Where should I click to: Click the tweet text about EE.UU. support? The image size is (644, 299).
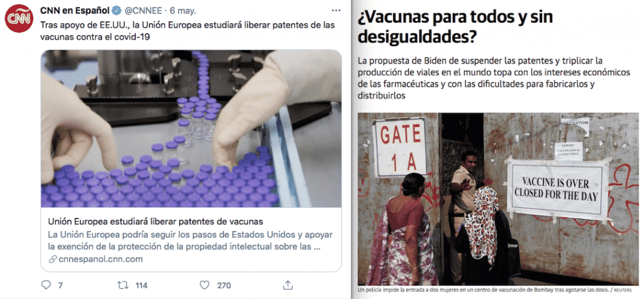187,31
